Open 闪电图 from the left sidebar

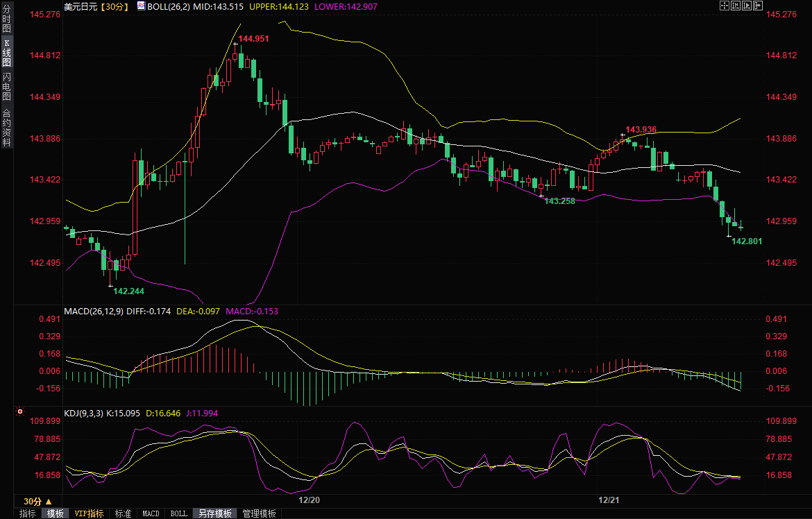tap(6, 86)
